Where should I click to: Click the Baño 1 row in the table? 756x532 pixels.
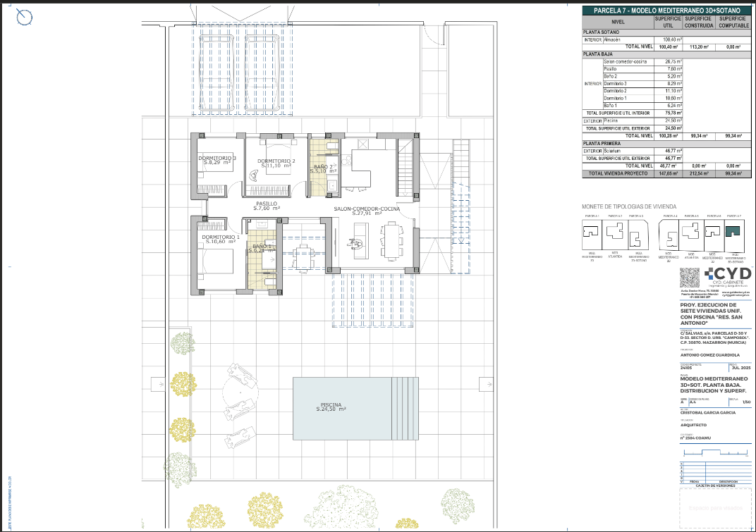pyautogui.click(x=642, y=105)
